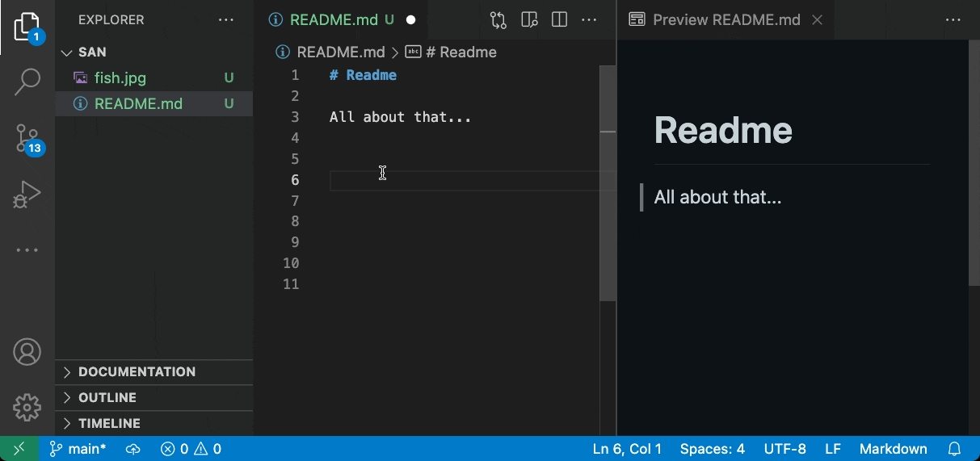Click the Readme heading in preview
Image resolution: width=980 pixels, height=461 pixels.
[723, 131]
